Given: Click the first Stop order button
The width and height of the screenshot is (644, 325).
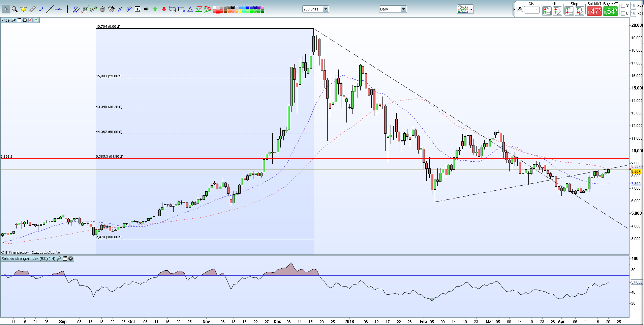Looking at the screenshot, I should [569, 11].
